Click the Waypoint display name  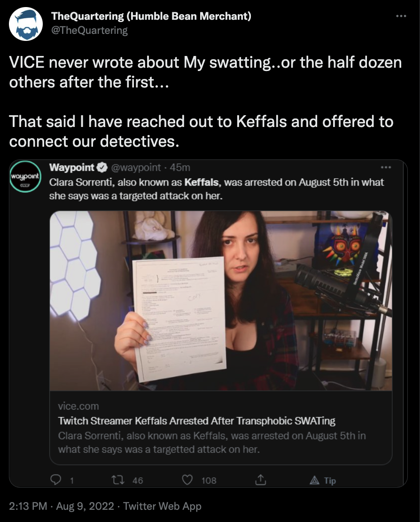pyautogui.click(x=72, y=167)
